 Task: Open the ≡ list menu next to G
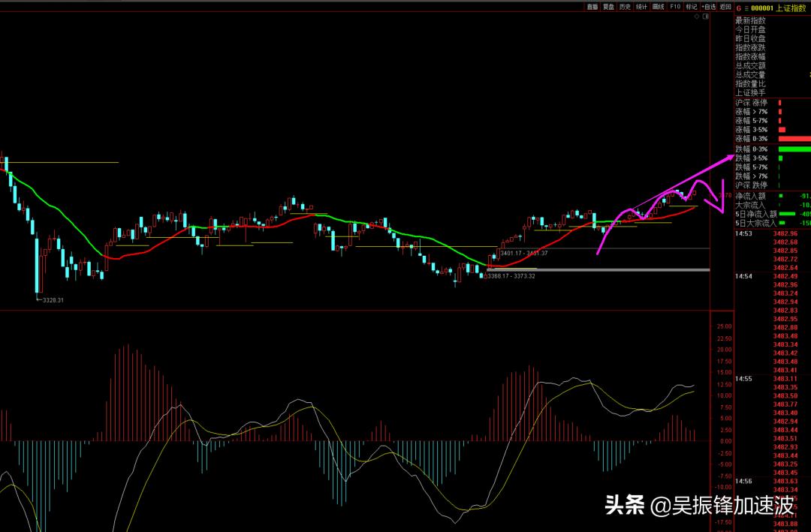[x=746, y=7]
